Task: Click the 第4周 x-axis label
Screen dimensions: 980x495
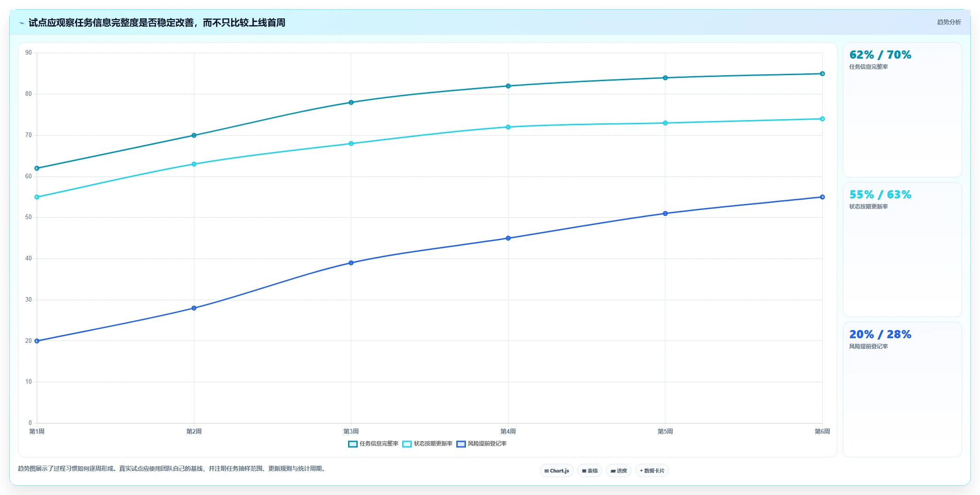Action: (x=508, y=431)
